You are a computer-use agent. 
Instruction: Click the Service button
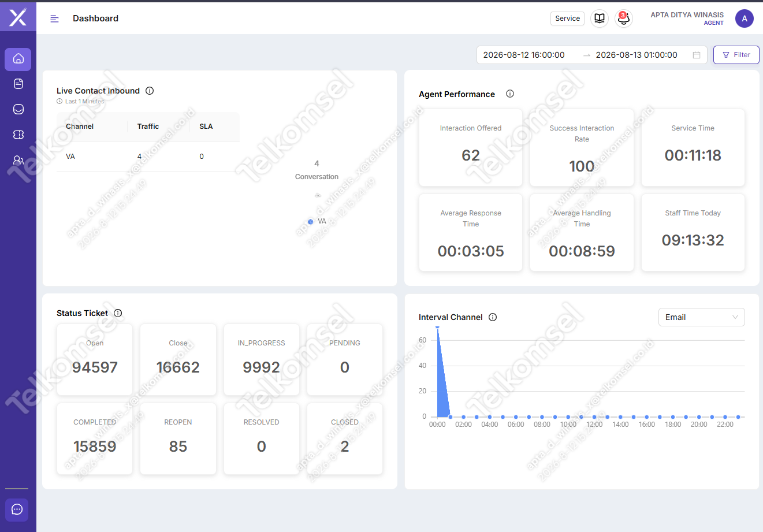point(567,18)
